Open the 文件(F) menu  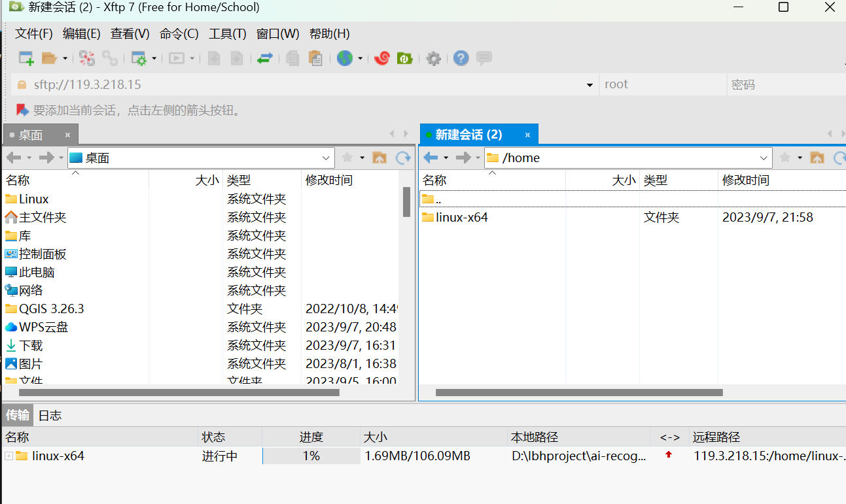click(34, 34)
